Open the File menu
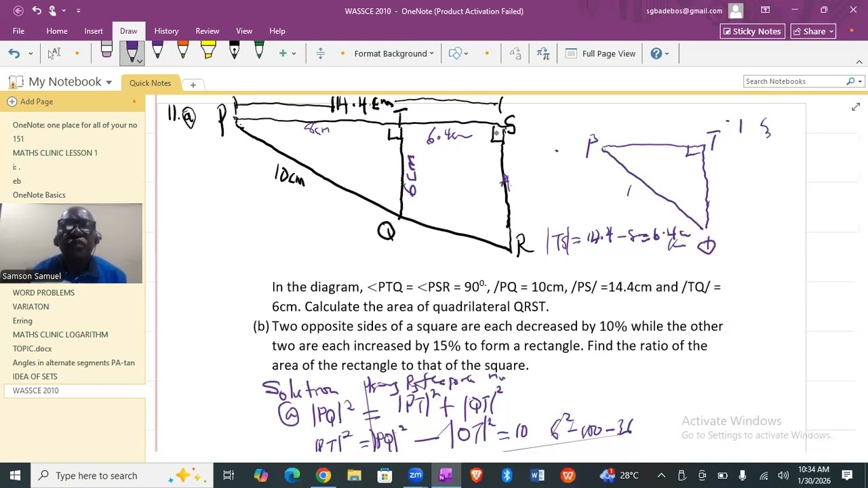Image resolution: width=868 pixels, height=488 pixels. [x=18, y=31]
